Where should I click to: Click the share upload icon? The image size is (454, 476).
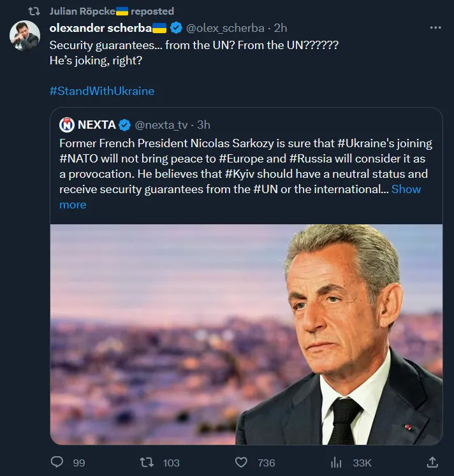coord(432,462)
